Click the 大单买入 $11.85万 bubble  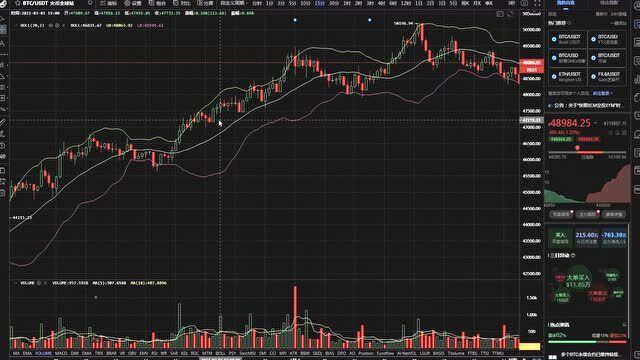pyautogui.click(x=578, y=281)
